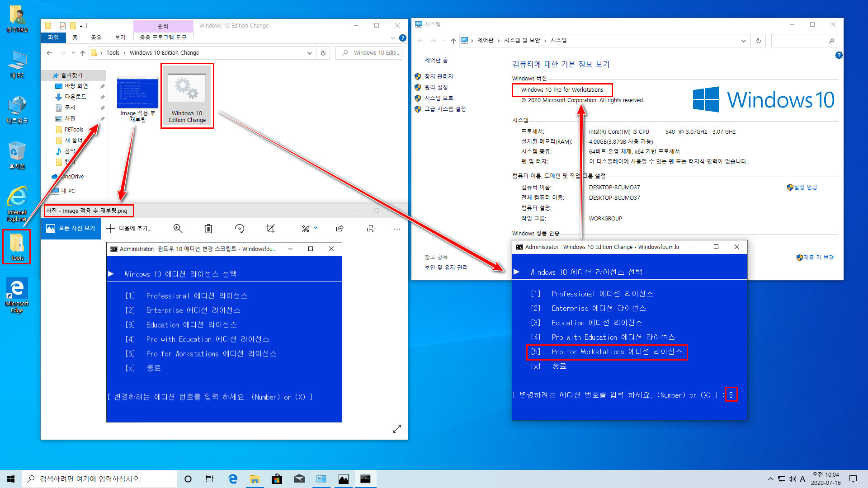Open the 선우PRO user folder icon
Viewport: 868px width, 488px height.
click(x=17, y=19)
